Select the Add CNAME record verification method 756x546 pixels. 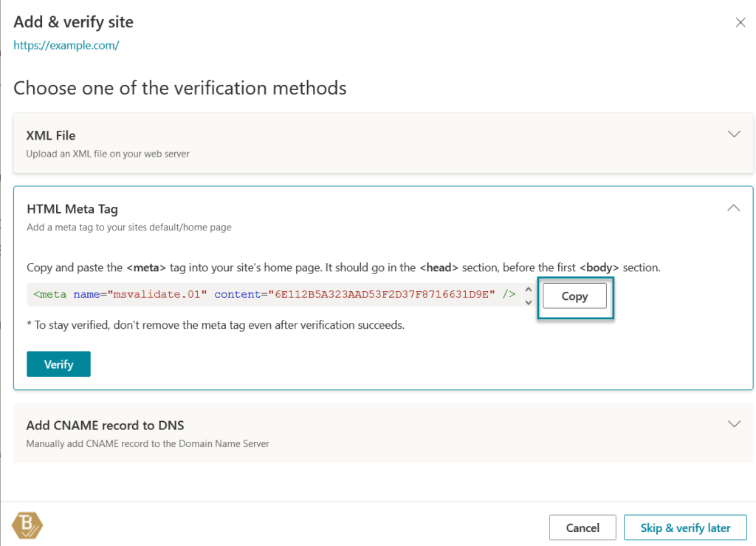pos(107,426)
